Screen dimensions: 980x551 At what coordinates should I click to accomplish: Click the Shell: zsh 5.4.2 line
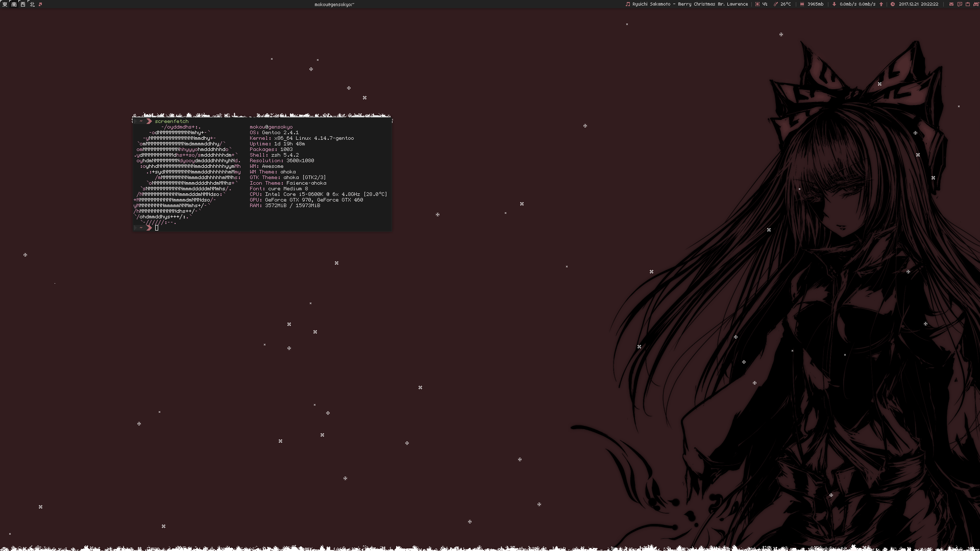click(x=274, y=155)
